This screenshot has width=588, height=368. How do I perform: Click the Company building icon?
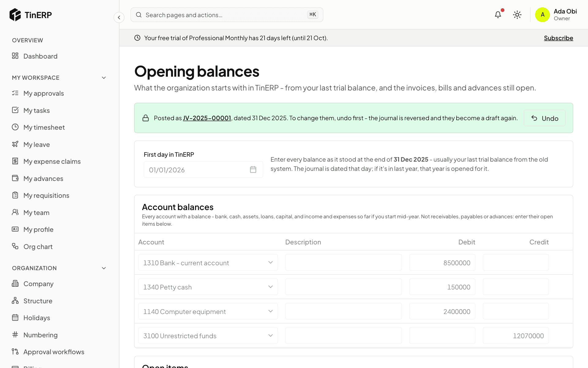[x=15, y=283]
